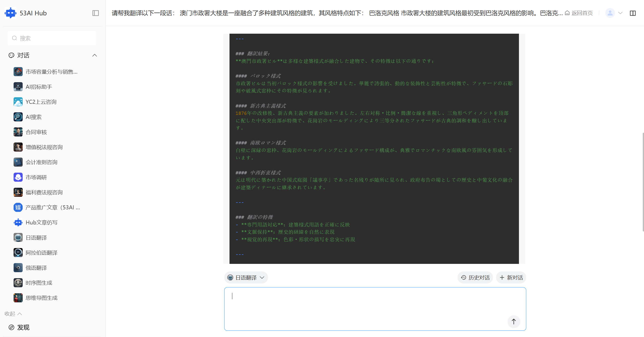The width and height of the screenshot is (644, 337).
Task: Start a 新对话
Action: 511,277
